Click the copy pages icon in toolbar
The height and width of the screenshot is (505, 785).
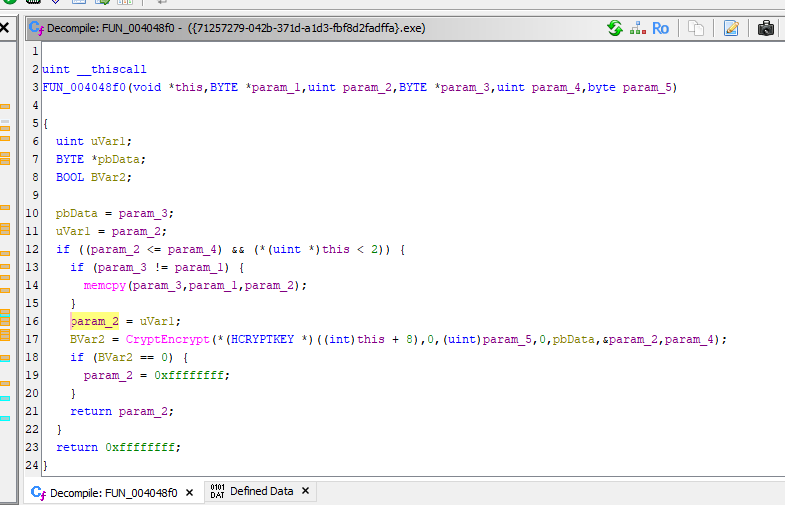(696, 28)
